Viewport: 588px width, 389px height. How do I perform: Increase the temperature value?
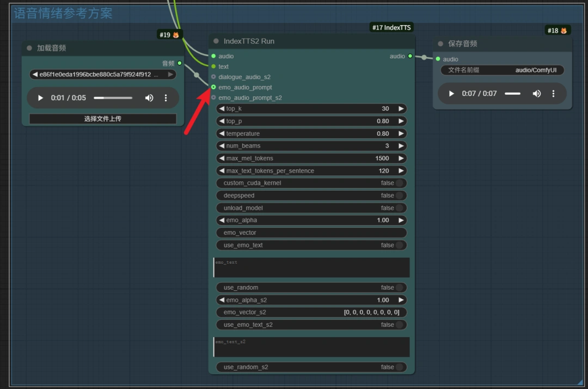point(401,133)
